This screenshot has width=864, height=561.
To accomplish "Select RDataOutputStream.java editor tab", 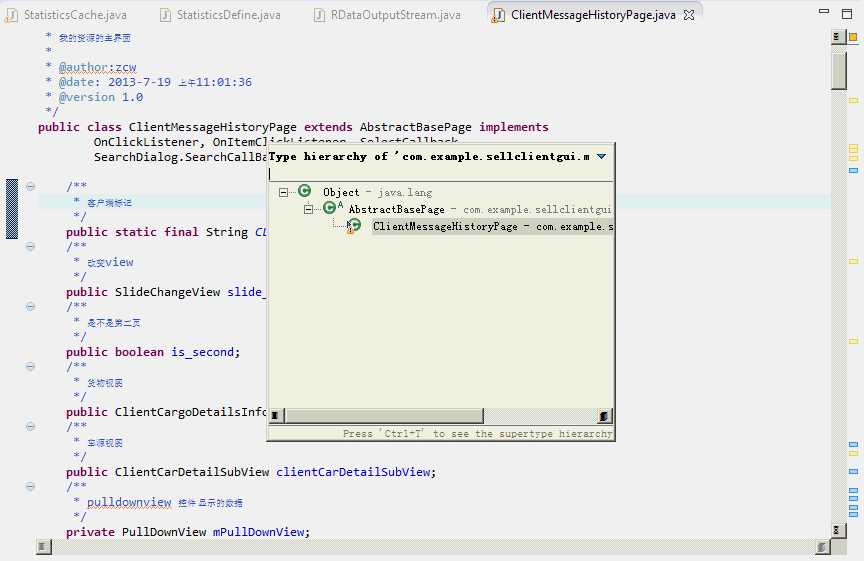I will 387,15.
